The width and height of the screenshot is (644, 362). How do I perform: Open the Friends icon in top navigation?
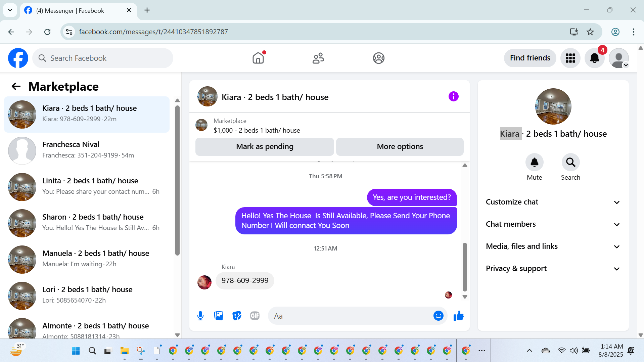coord(318,58)
